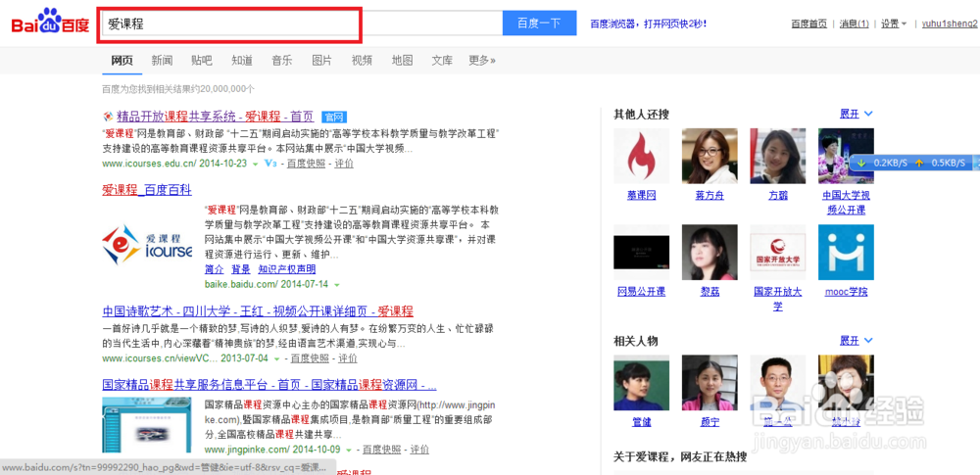
Task: Click the 国家开放大学 logo image
Action: (777, 252)
